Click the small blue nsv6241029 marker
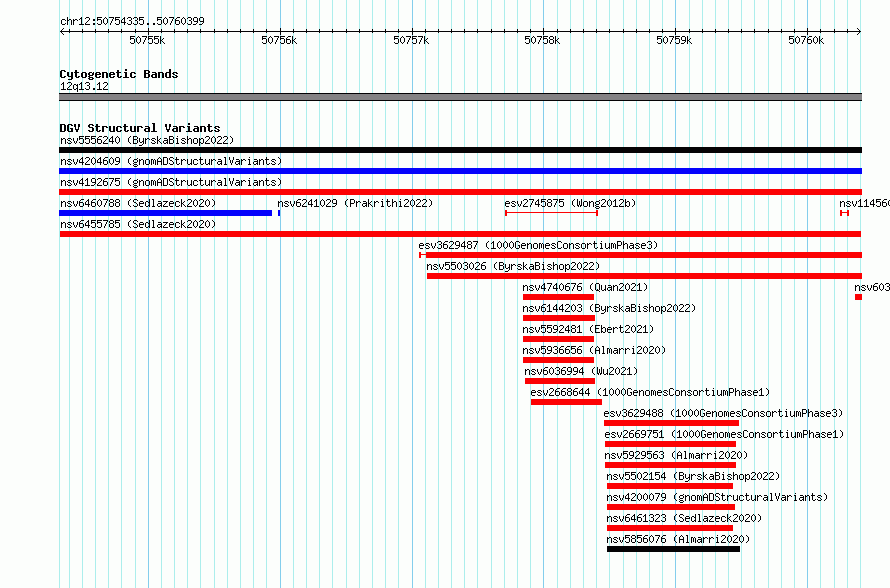This screenshot has width=890, height=588. tap(279, 213)
